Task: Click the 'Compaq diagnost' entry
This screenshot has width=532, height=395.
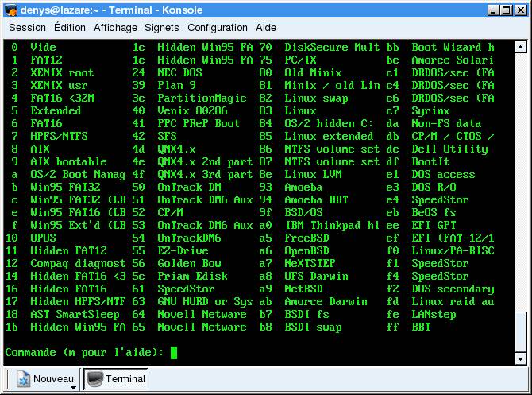Action: pyautogui.click(x=78, y=264)
